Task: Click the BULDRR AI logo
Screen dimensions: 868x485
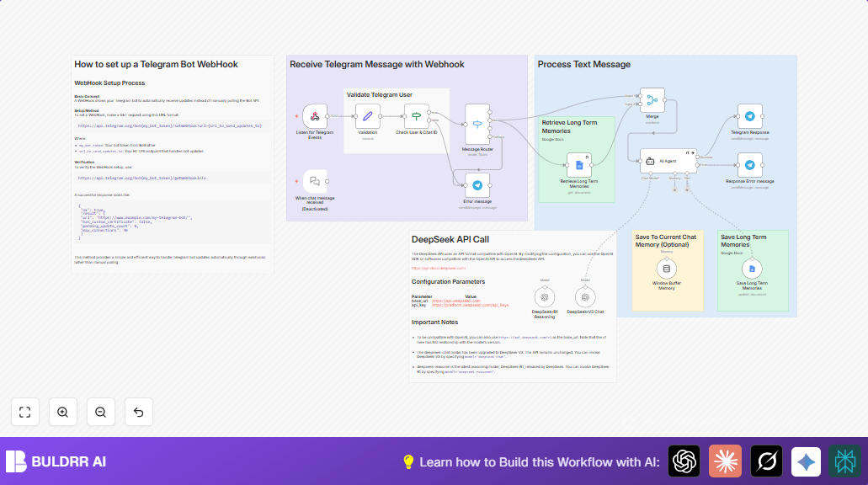Action: [x=56, y=461]
